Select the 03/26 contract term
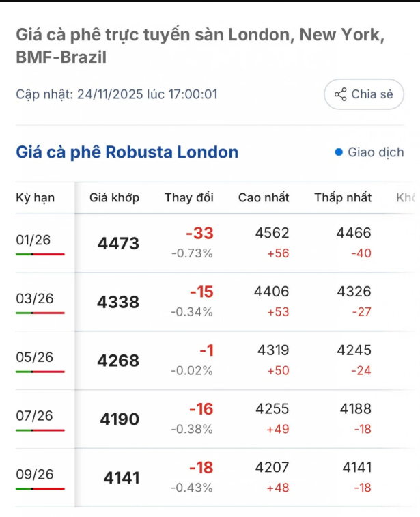Viewport: 420px width, 517px height. click(34, 299)
